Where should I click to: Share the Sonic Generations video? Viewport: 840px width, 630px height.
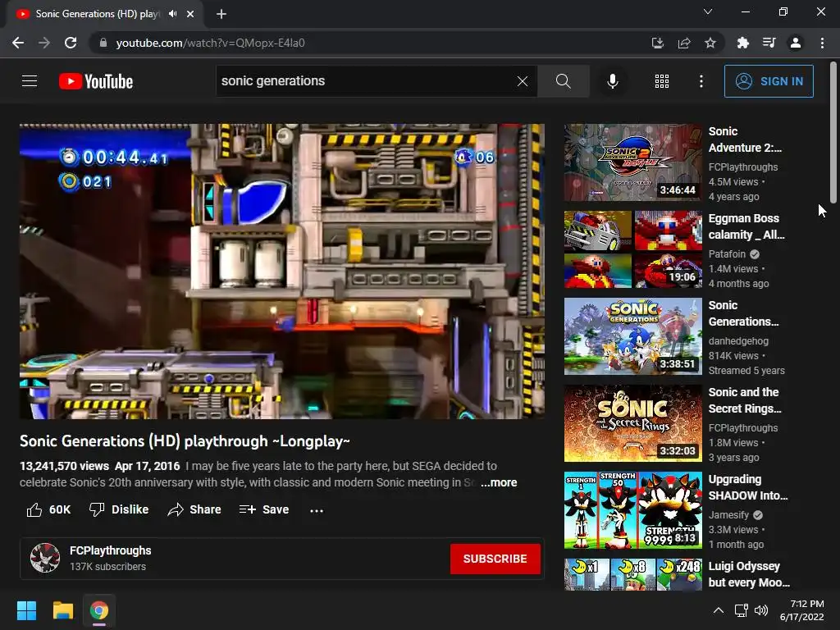(194, 509)
